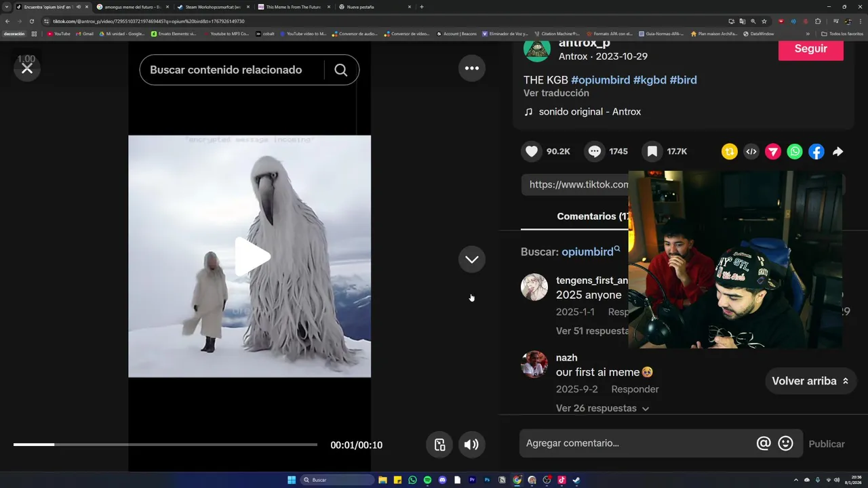
Task: Send to friends via red paper-plane icon
Action: click(x=773, y=152)
